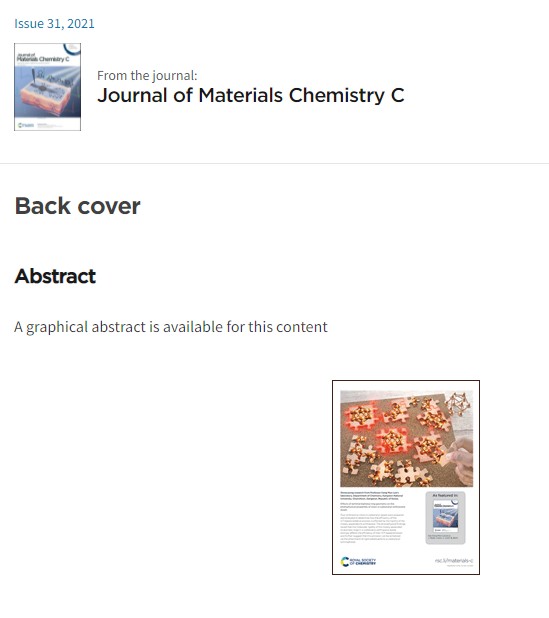The height and width of the screenshot is (618, 549).
Task: Open the journal cover thumbnail beside the title
Action: (47, 87)
